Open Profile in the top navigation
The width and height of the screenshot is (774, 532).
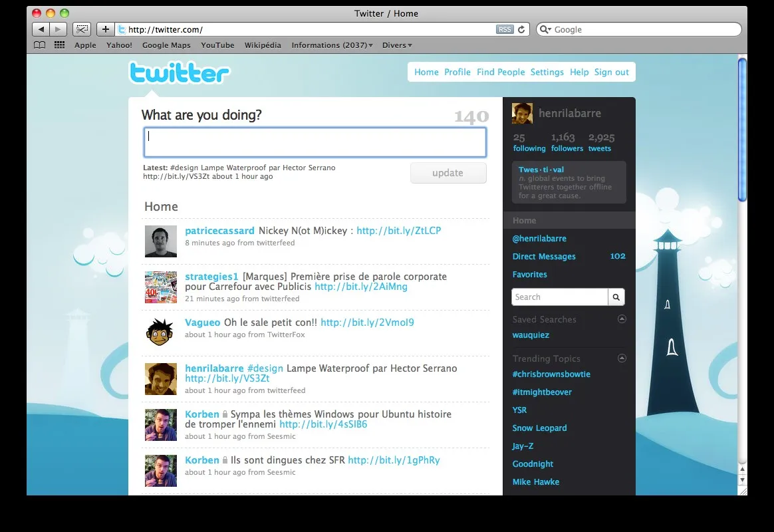pos(457,72)
